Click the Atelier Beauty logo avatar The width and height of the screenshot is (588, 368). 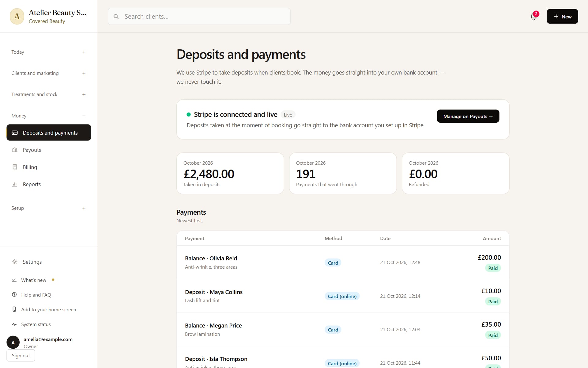(17, 16)
